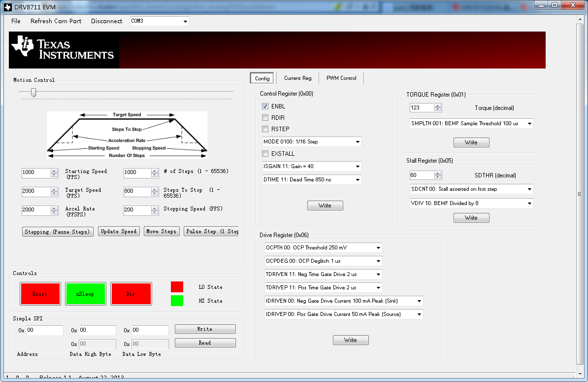Click the Torque decimal field showing 123
Screen dimensions: 588x382
pos(422,107)
